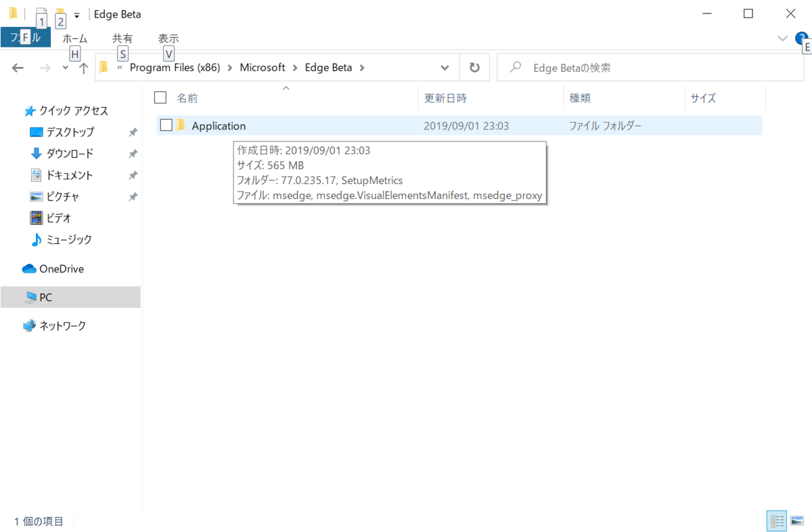The image size is (812, 532).
Task: Open the Help question mark icon
Action: (802, 39)
